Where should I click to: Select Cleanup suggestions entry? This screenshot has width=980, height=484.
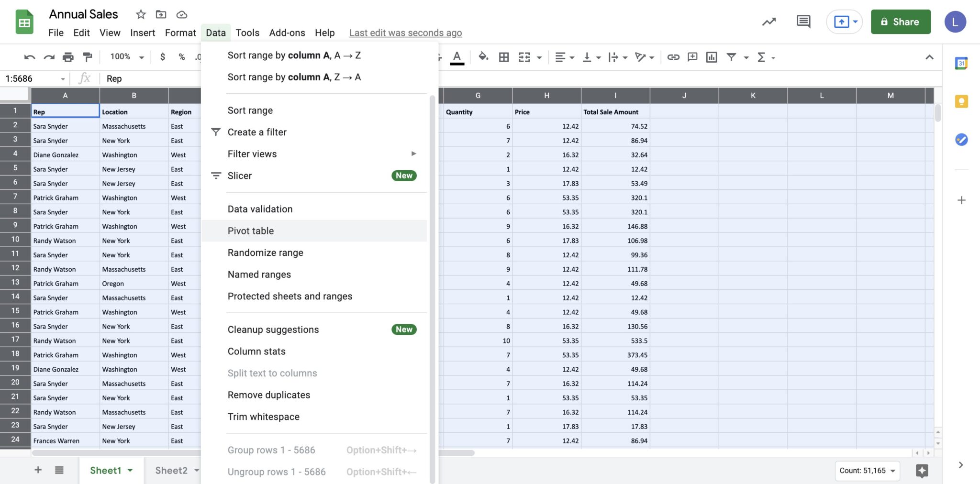tap(314, 330)
